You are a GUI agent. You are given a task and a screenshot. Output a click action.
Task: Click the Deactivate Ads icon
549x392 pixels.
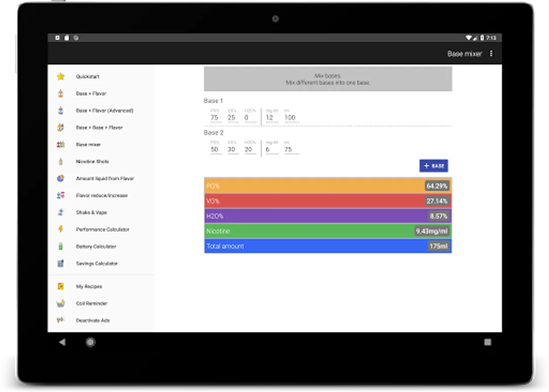pos(61,320)
